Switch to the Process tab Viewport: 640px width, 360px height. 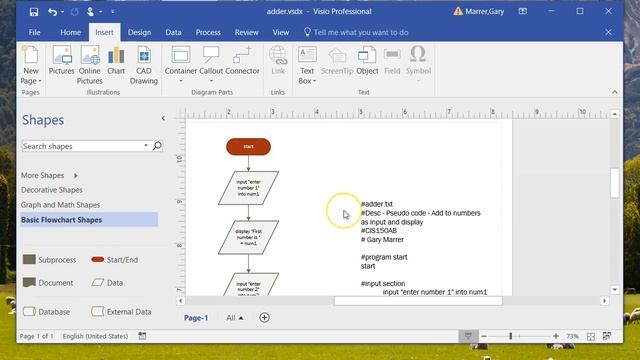click(208, 32)
